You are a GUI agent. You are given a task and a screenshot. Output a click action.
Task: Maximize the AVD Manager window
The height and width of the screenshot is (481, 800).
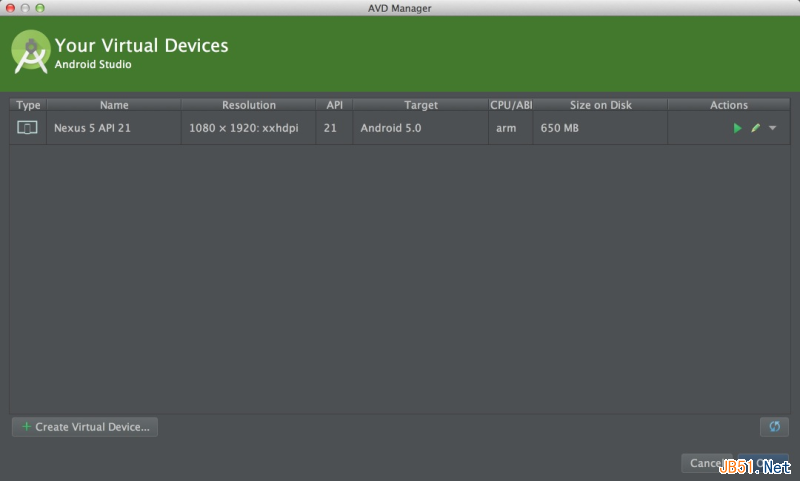(x=40, y=8)
